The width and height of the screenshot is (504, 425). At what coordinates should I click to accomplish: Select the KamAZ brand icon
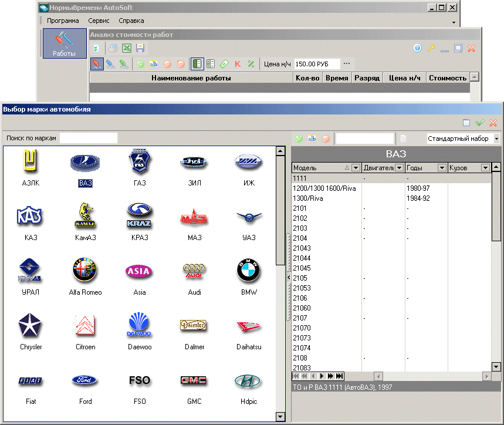[85, 216]
